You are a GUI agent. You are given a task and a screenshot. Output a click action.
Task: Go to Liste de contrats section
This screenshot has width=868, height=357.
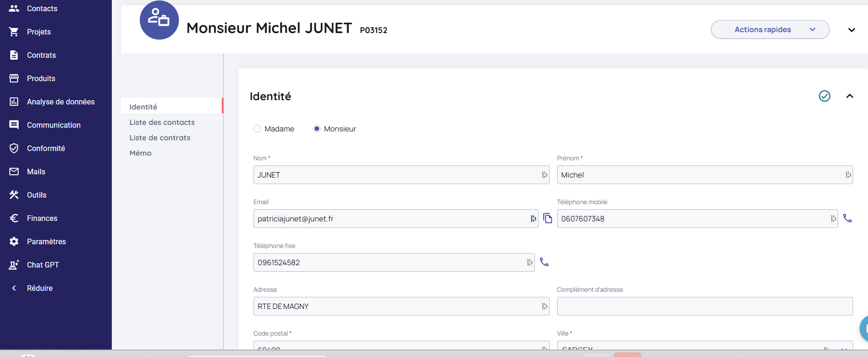pos(160,137)
